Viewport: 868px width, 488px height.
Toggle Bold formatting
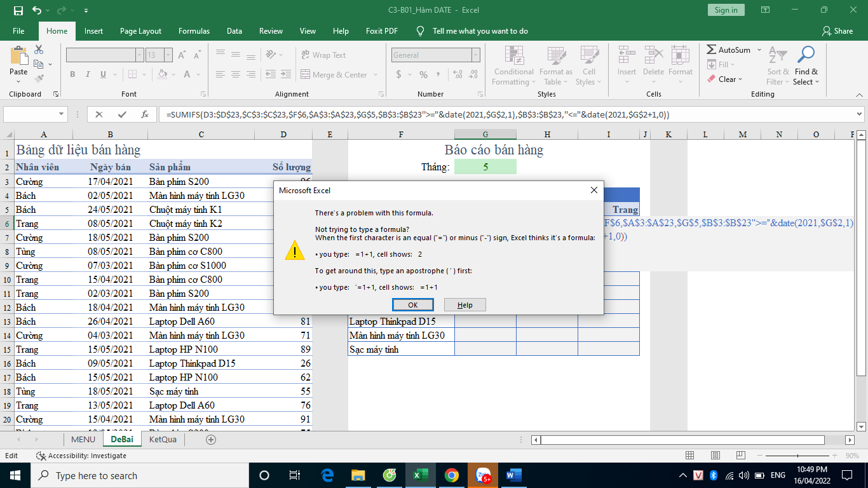click(x=72, y=74)
